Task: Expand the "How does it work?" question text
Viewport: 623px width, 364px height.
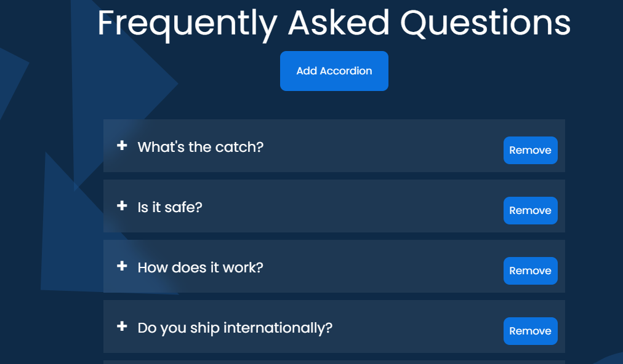Action: pyautogui.click(x=200, y=267)
